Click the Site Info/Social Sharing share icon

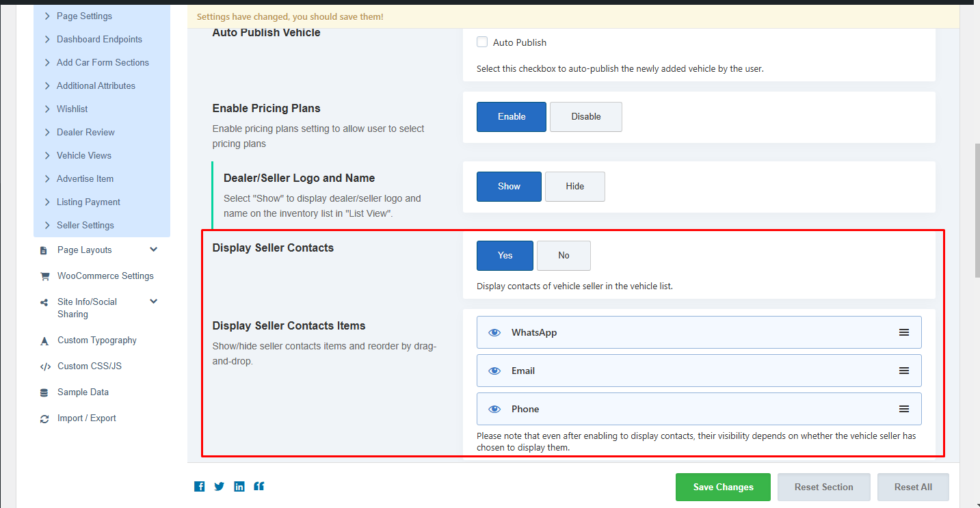point(44,302)
